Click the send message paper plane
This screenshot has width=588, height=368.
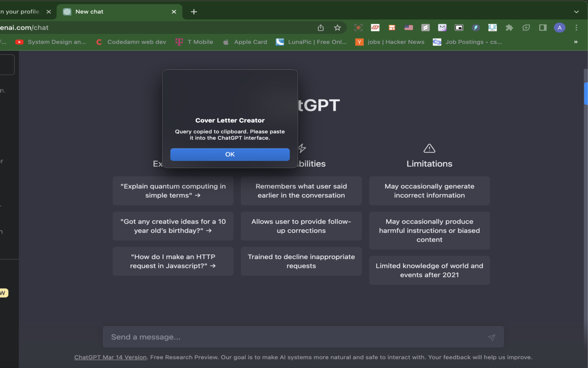(x=492, y=337)
